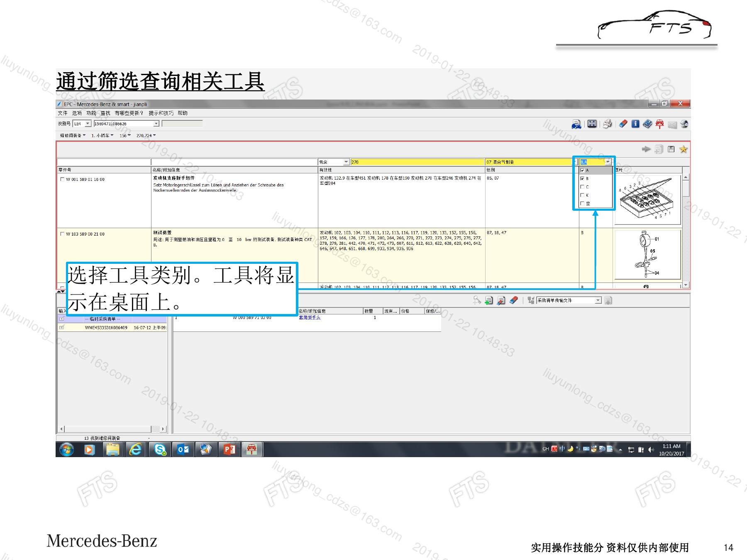Open the help book icon

click(647, 124)
